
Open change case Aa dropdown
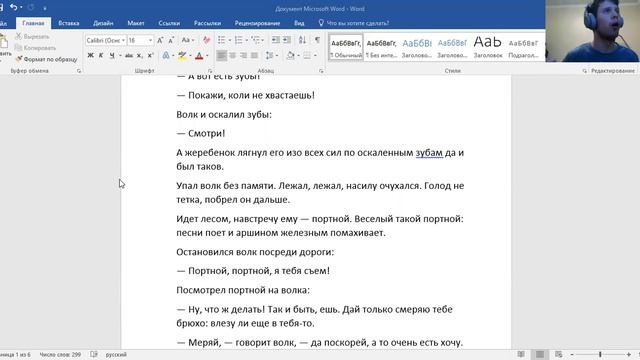188,40
